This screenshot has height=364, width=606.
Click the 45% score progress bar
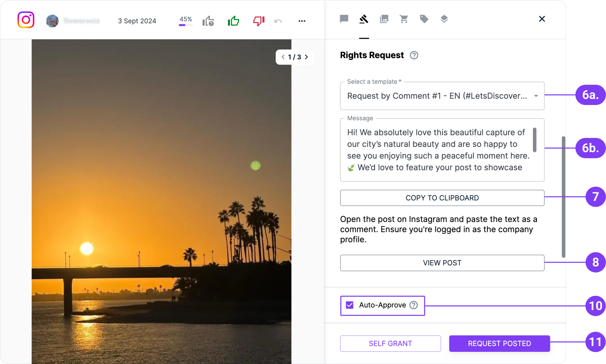[x=186, y=25]
